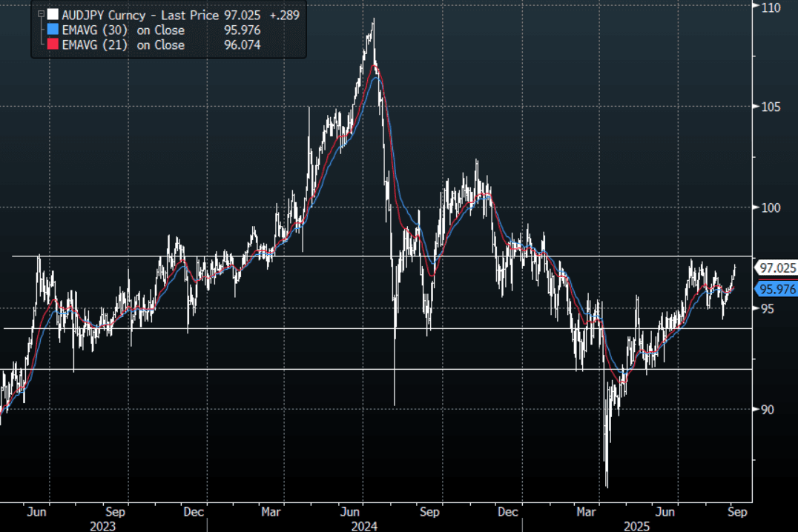Click the white 97.025 last price axis tag

pos(775,267)
